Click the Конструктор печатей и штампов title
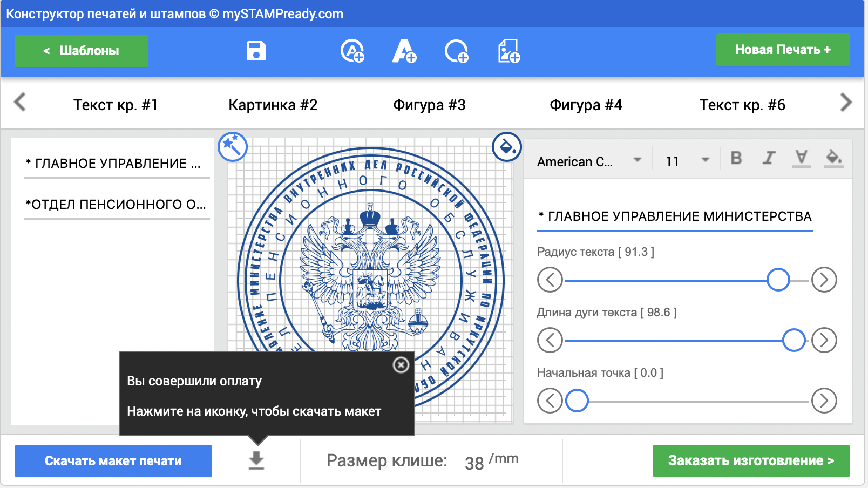Screen dimensions: 868x488 [x=174, y=14]
